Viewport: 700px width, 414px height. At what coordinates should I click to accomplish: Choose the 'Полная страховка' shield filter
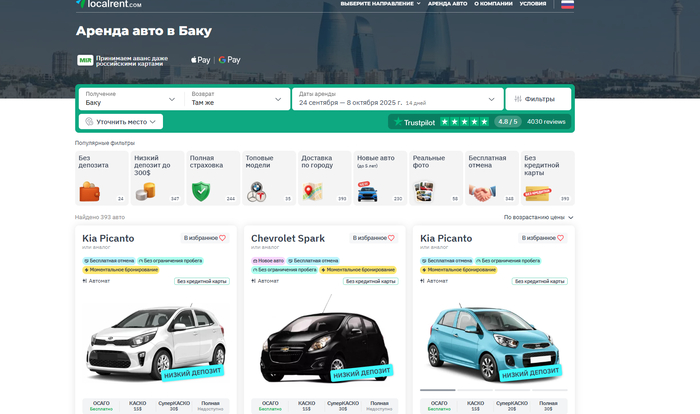212,177
